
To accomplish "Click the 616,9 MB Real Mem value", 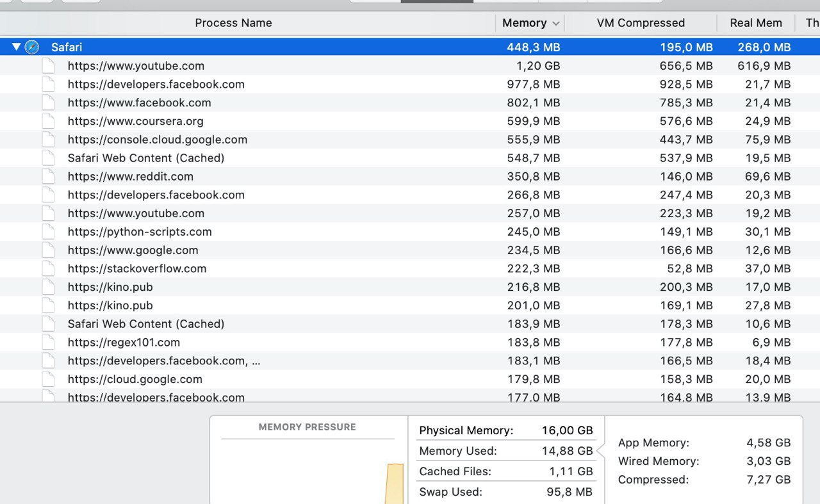I will pyautogui.click(x=764, y=65).
